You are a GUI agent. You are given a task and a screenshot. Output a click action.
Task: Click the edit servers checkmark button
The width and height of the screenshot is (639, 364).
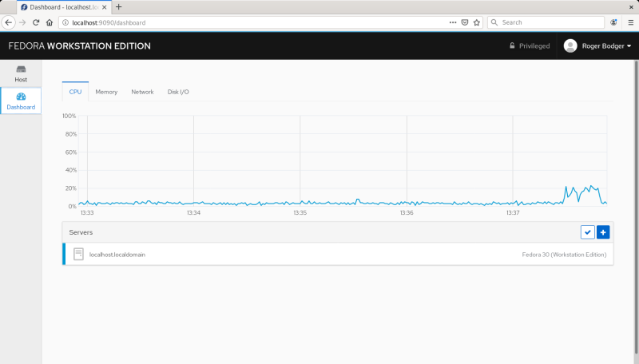tap(587, 231)
